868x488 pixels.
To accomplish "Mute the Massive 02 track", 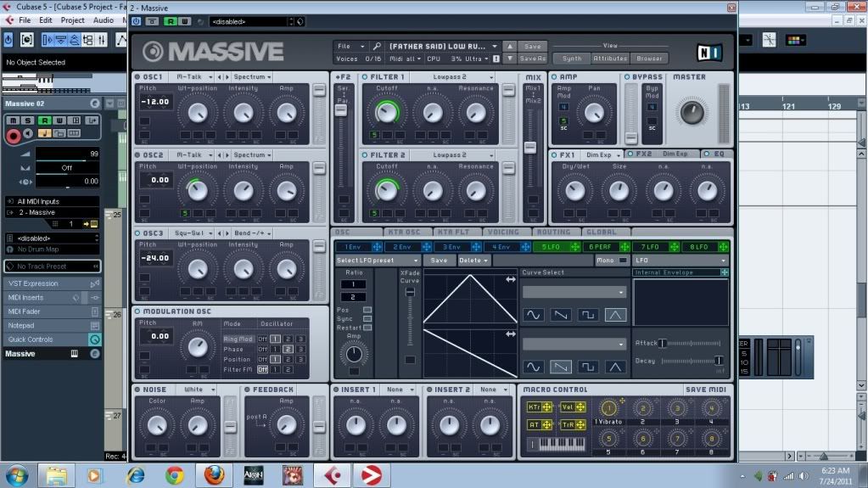I will [x=13, y=121].
